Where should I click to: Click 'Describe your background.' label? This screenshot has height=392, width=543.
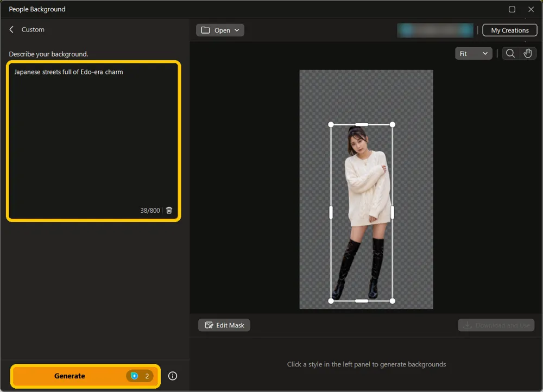pos(48,54)
